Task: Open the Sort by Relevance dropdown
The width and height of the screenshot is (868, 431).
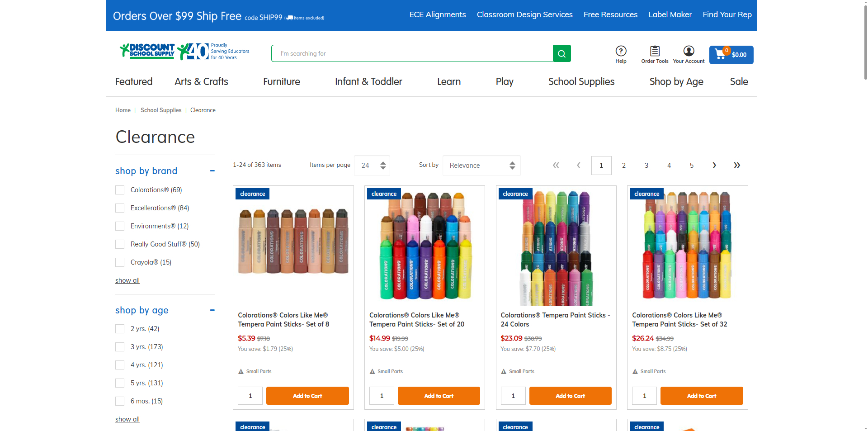Action: point(481,166)
